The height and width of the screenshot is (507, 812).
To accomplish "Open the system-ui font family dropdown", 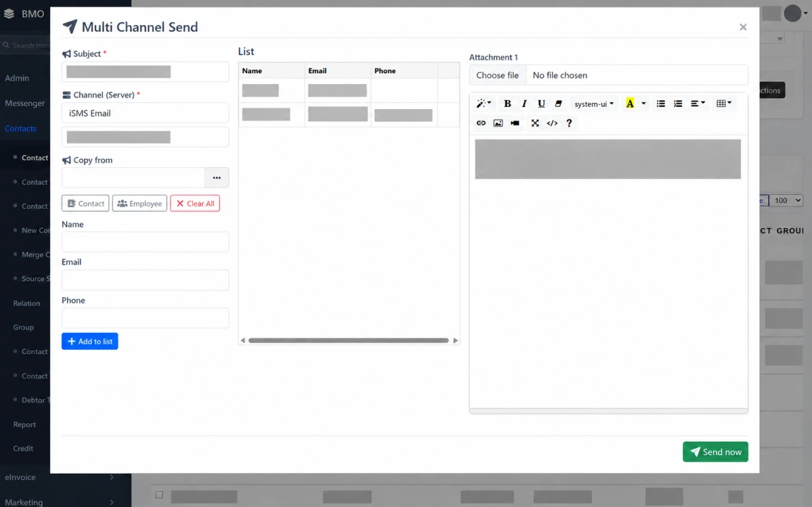I will [x=594, y=104].
